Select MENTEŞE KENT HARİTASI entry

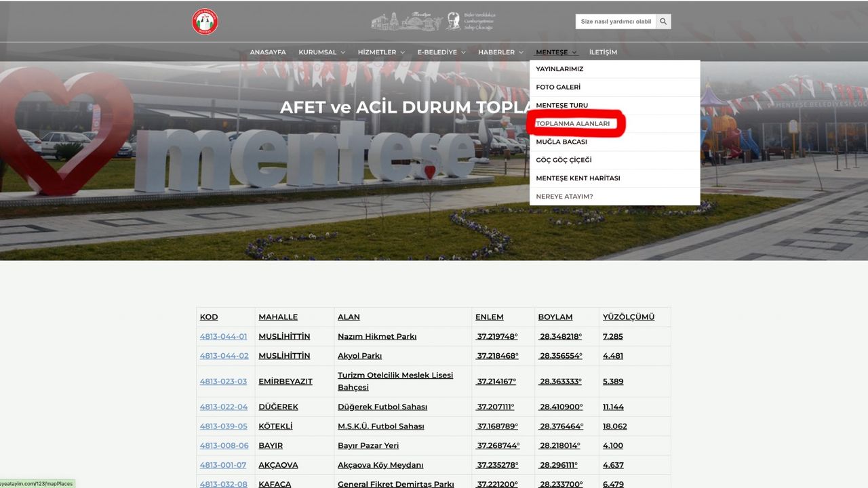tap(578, 178)
